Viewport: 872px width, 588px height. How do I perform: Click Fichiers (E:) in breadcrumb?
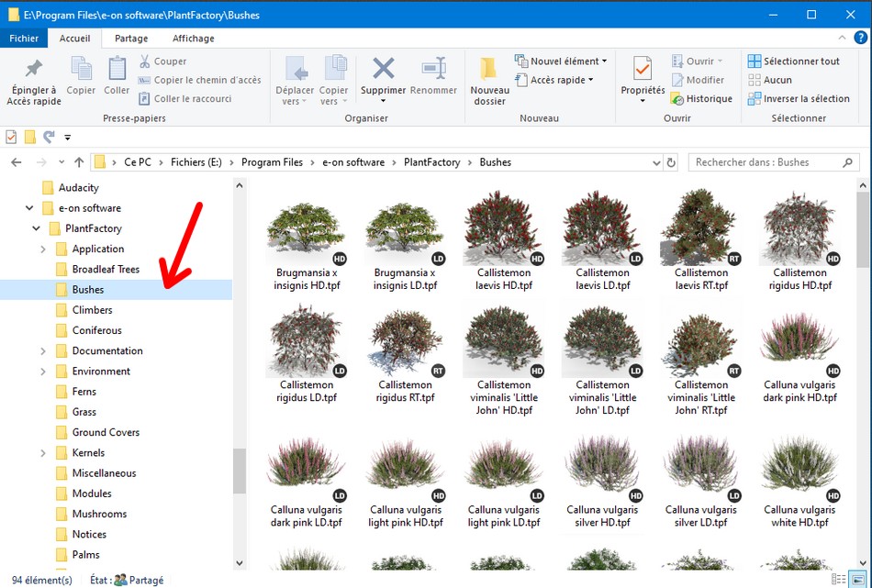click(x=196, y=162)
